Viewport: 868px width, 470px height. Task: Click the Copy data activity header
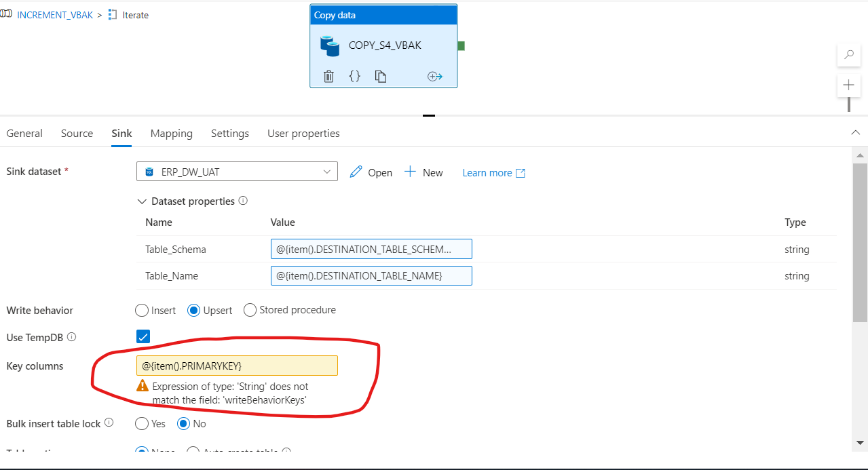383,15
